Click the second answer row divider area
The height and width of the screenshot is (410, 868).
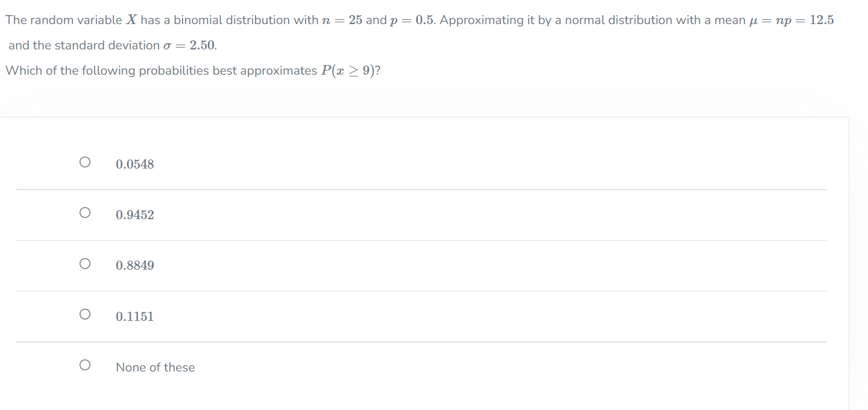[x=422, y=240]
